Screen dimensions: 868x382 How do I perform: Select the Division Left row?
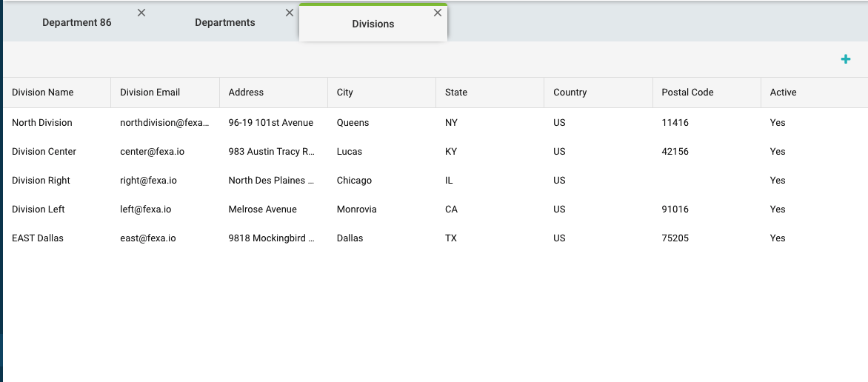(x=39, y=210)
